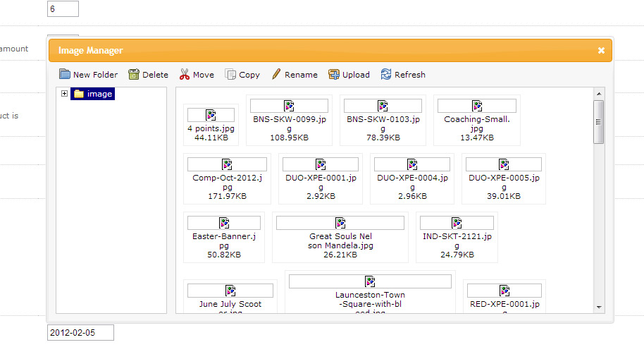This screenshot has width=644, height=347.
Task: Select the IND-SKT-2121.jpg thumbnail
Action: [457, 223]
